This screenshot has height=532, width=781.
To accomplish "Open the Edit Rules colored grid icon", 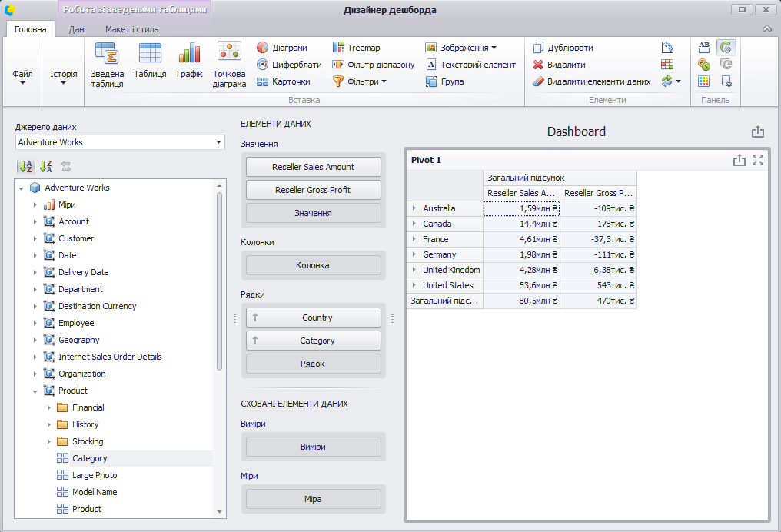I will coord(667,65).
